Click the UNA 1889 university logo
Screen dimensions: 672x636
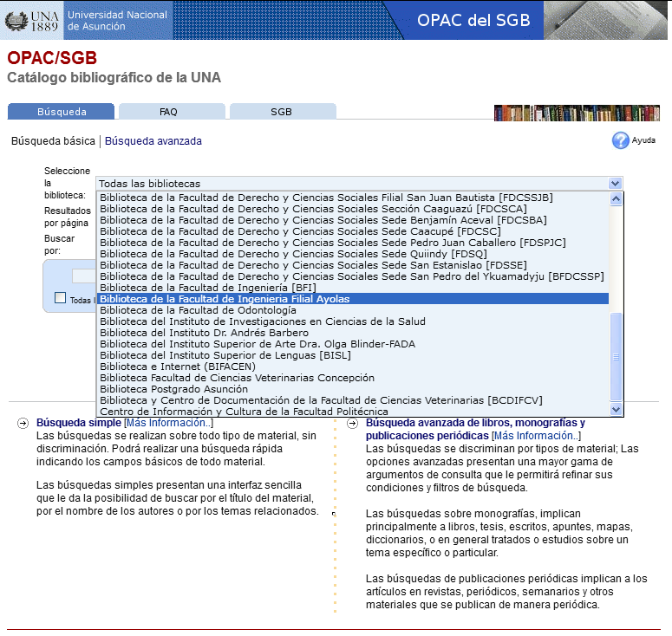pyautogui.click(x=32, y=21)
